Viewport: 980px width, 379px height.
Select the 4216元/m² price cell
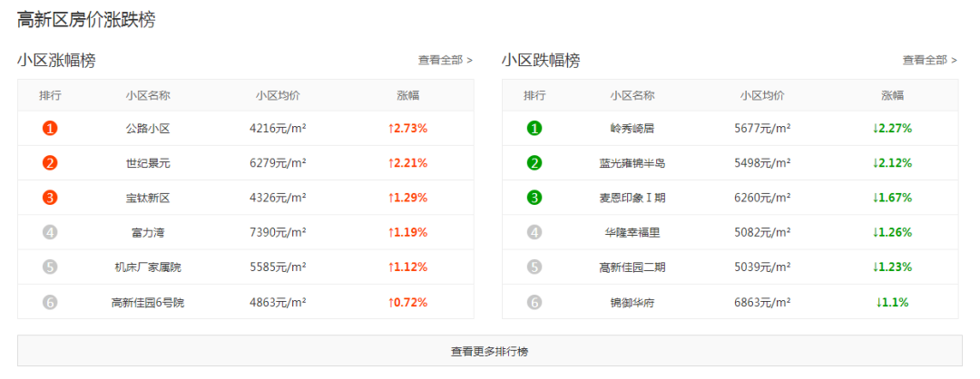(278, 129)
